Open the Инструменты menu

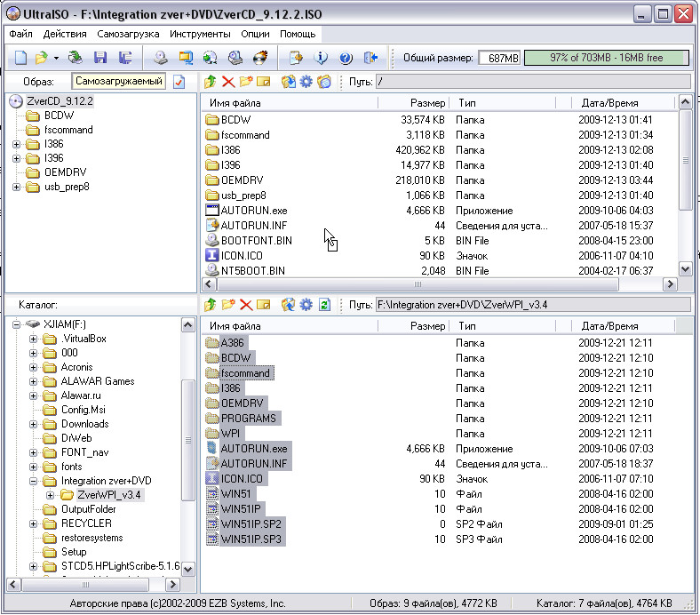pos(200,34)
